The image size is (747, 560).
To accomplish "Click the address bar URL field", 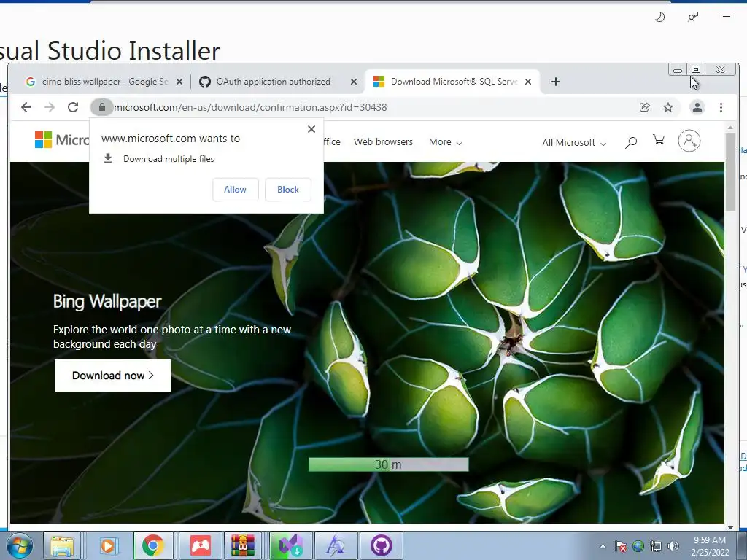I will pyautogui.click(x=362, y=108).
